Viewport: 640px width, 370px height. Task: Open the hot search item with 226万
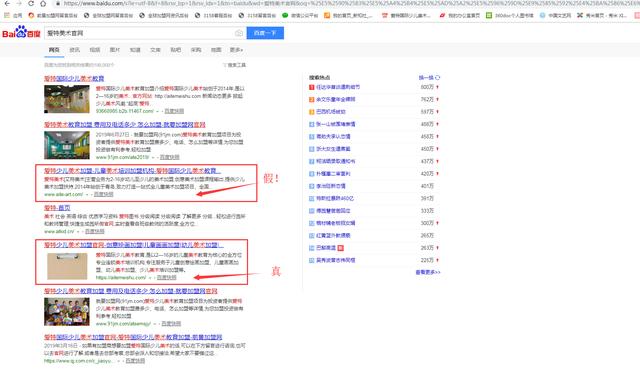[336, 260]
